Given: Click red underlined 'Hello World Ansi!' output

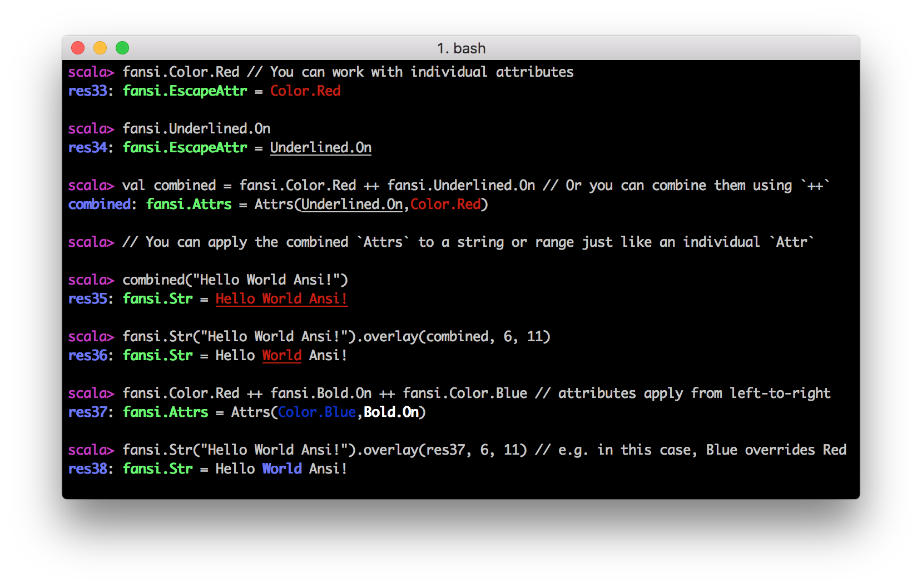Looking at the screenshot, I should 281,298.
